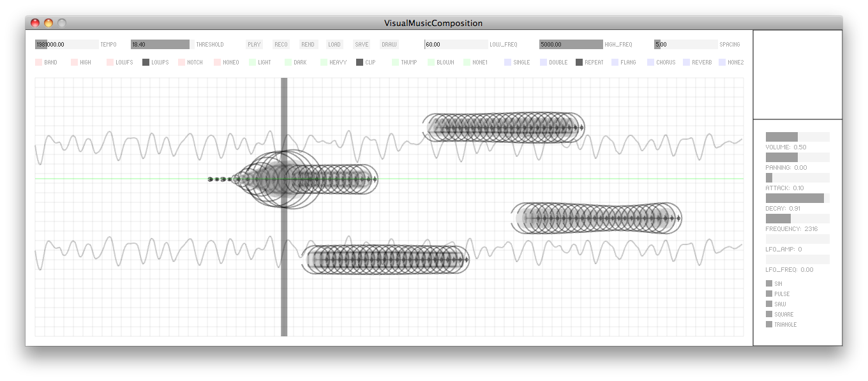Select the SQUARE waveform
The image size is (868, 381).
point(769,314)
